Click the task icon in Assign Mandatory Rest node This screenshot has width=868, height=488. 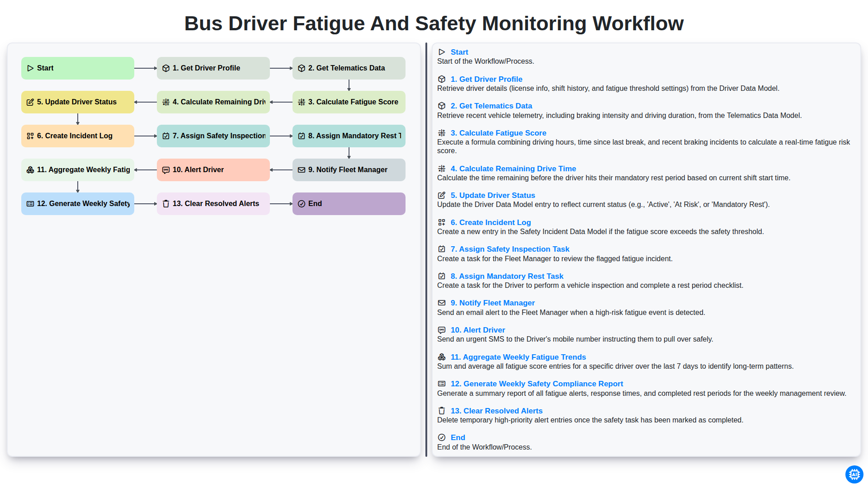tap(302, 136)
